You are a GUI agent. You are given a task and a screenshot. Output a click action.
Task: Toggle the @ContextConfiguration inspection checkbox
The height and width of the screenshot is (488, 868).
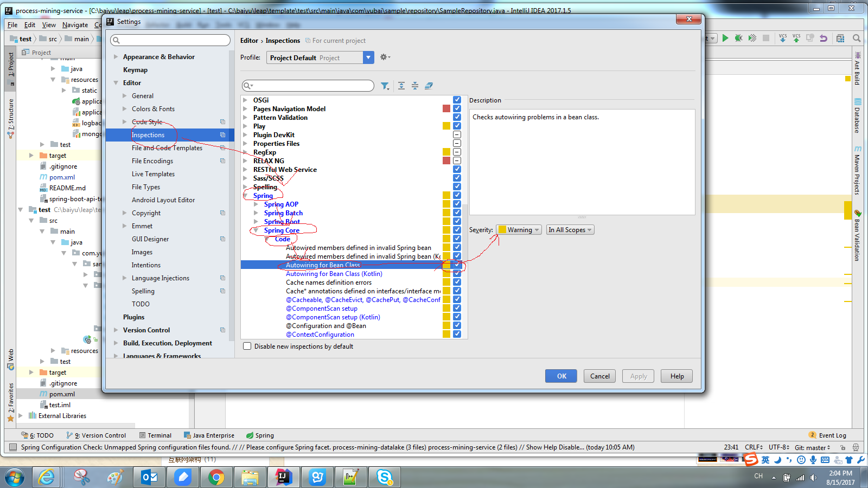pyautogui.click(x=457, y=334)
